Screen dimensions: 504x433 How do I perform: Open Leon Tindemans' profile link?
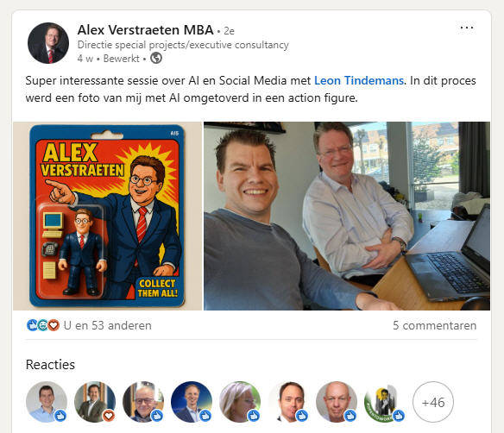pos(358,80)
